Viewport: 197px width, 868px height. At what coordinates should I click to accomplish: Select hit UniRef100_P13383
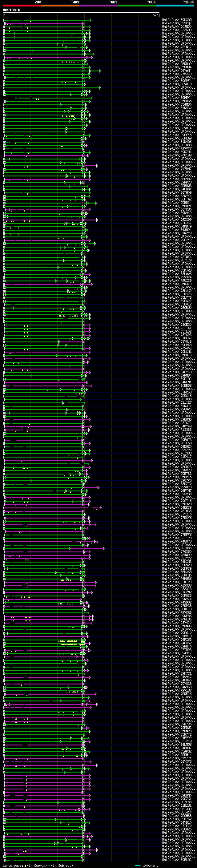(177, 430)
